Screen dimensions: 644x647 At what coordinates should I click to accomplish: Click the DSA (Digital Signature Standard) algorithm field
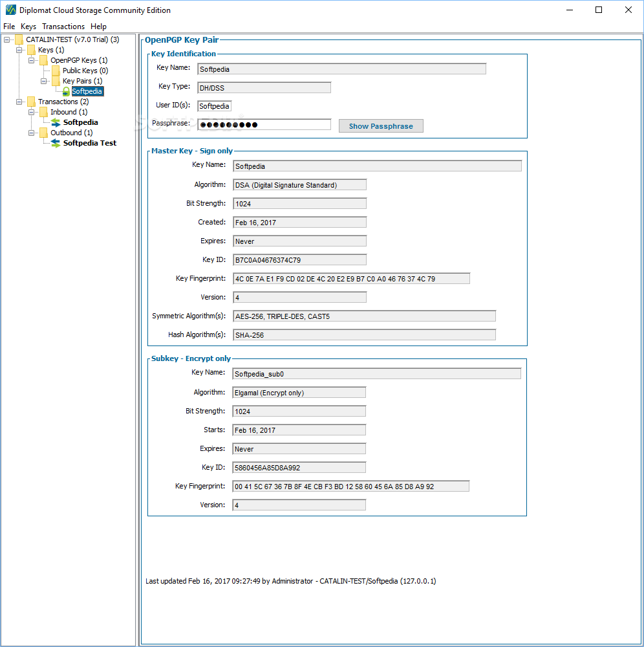point(300,185)
